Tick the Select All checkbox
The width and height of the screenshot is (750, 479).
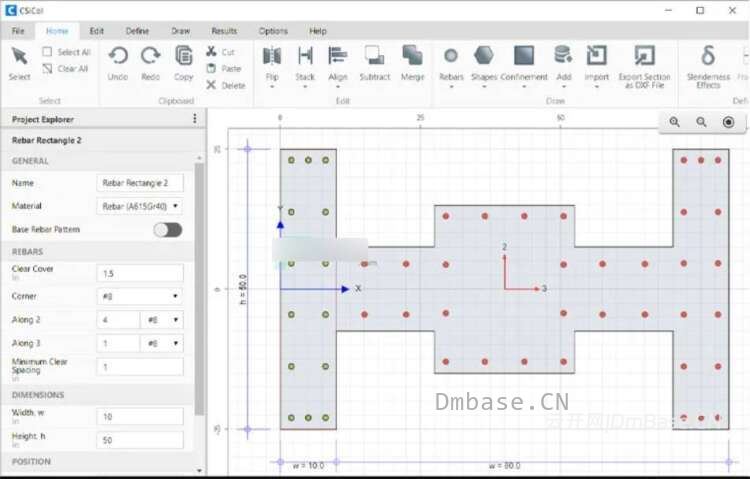pos(47,52)
